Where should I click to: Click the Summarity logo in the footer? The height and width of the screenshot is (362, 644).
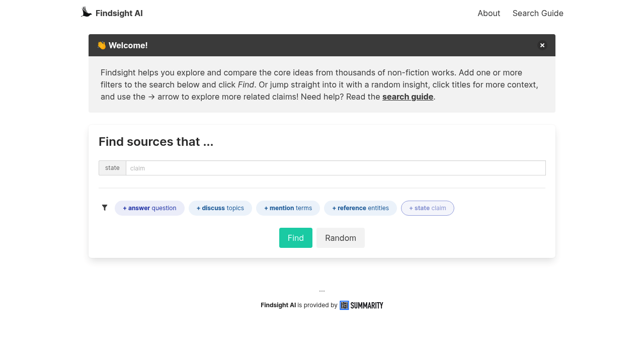pos(361,305)
